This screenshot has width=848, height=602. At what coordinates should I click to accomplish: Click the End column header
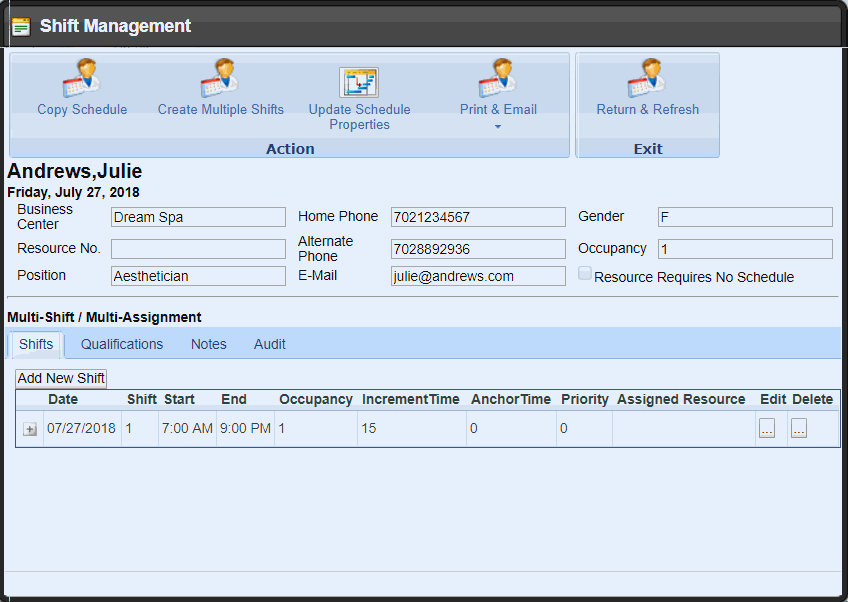pos(234,400)
